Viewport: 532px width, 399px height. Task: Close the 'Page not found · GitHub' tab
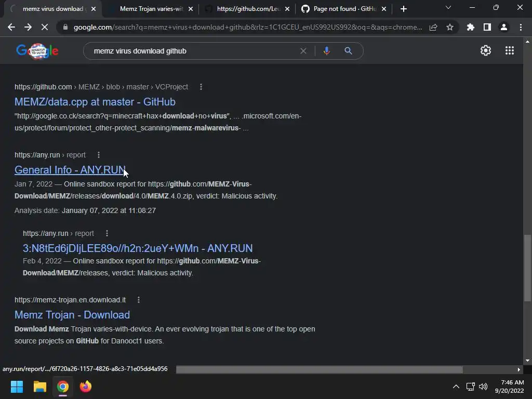pyautogui.click(x=384, y=9)
